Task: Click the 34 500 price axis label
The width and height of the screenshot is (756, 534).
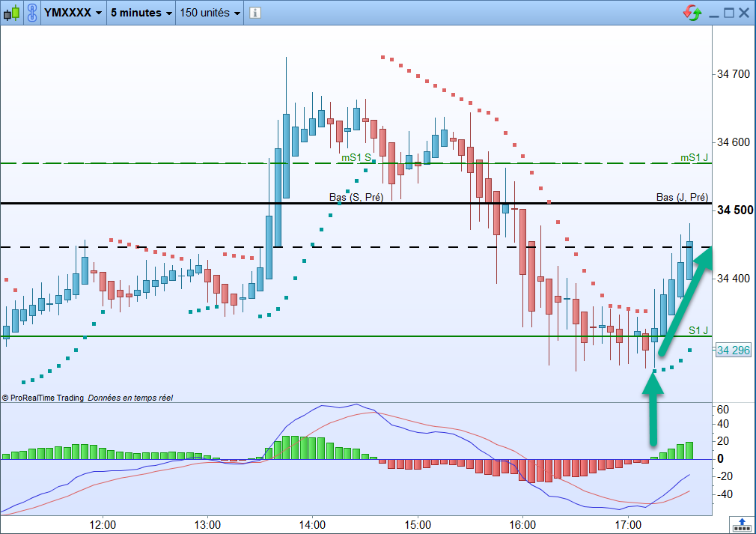Action: coord(735,210)
